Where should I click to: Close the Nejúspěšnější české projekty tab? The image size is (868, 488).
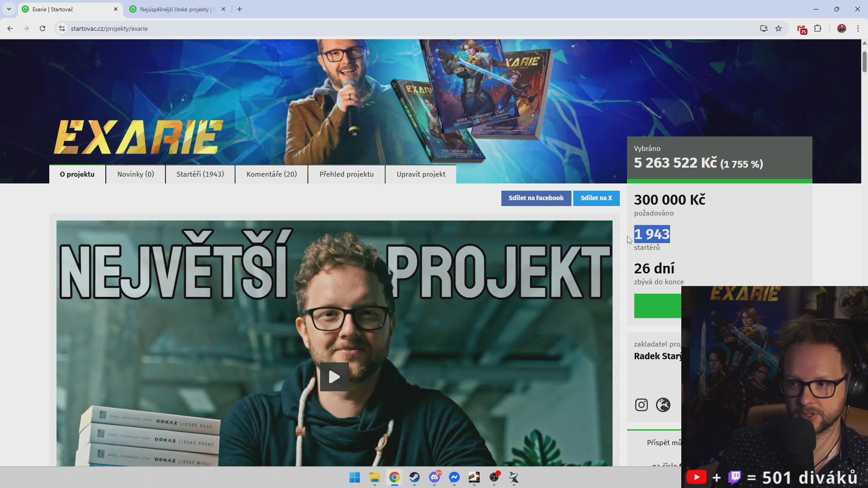click(x=223, y=9)
